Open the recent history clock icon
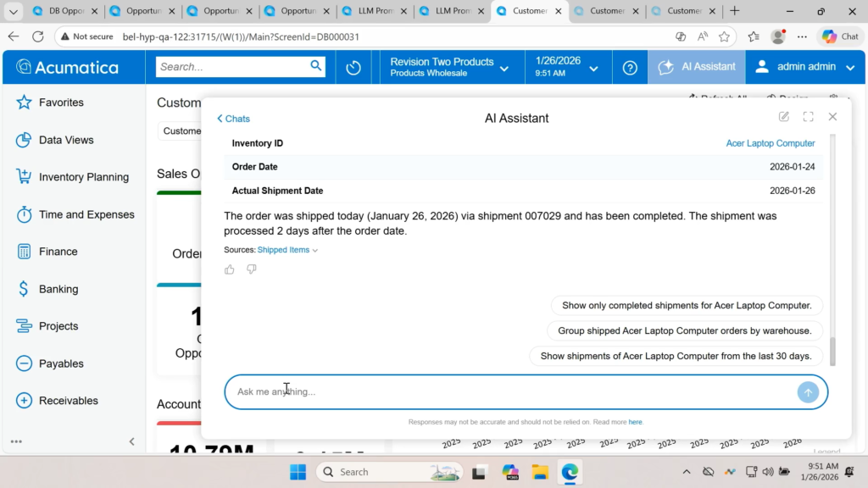This screenshot has height=488, width=868. point(353,68)
